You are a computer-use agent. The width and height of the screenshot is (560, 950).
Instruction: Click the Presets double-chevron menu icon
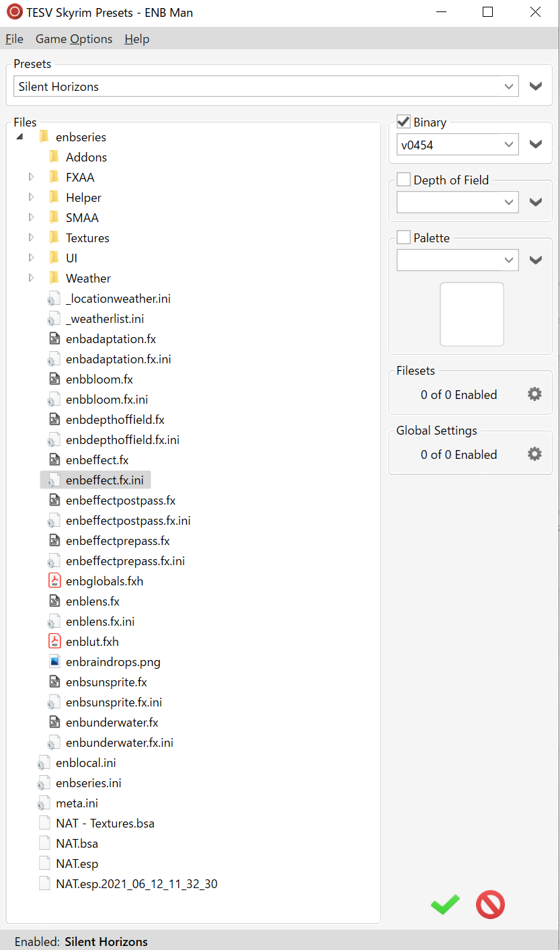[x=536, y=86]
